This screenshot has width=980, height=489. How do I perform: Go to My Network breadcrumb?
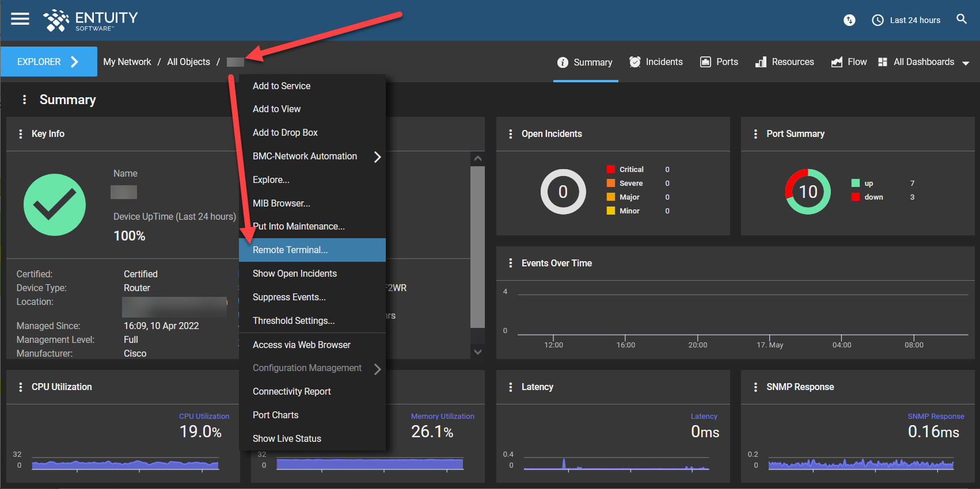[x=127, y=62]
